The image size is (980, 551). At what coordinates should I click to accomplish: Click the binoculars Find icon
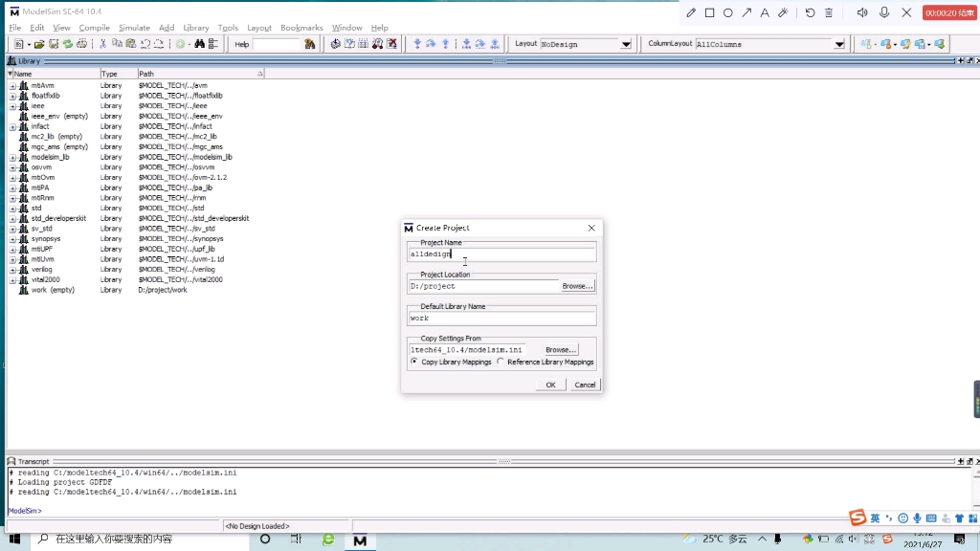coord(199,44)
